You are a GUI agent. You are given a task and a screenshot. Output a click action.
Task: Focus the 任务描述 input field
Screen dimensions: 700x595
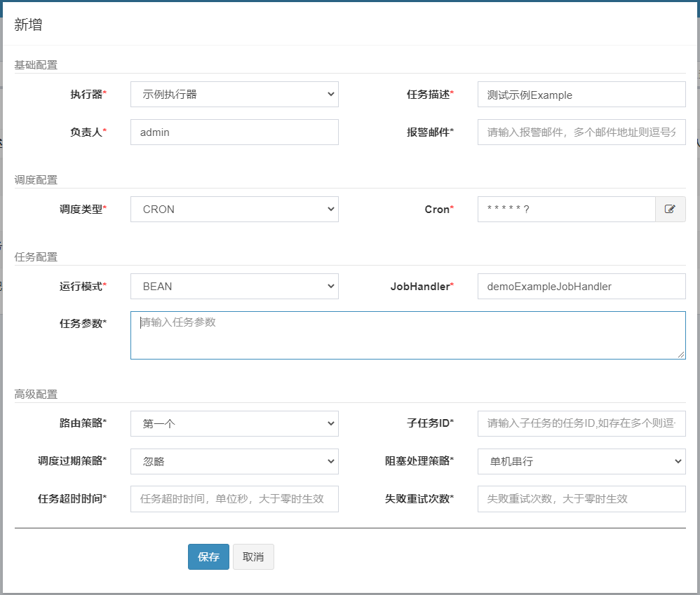click(581, 95)
